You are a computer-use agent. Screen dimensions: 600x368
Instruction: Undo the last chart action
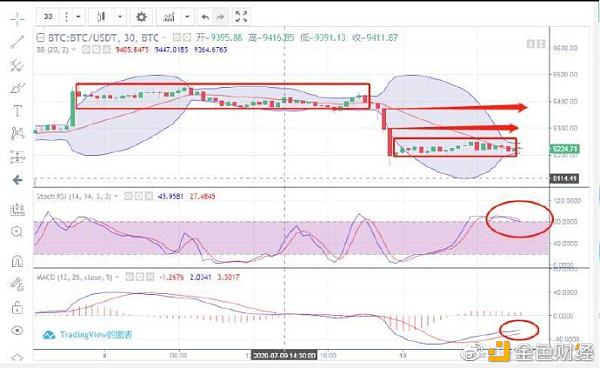(205, 17)
